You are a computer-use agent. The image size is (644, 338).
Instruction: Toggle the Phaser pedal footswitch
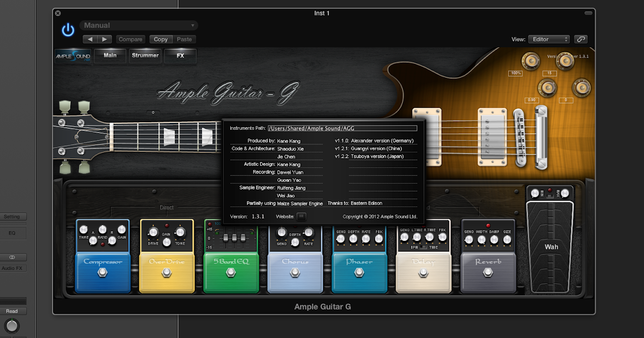tap(359, 273)
